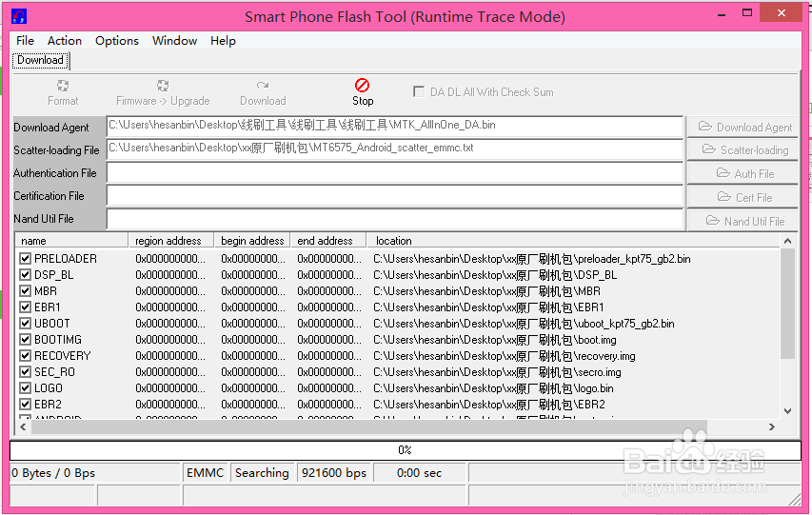
Task: Toggle the EBR1 partition checkbox
Action: [x=25, y=307]
